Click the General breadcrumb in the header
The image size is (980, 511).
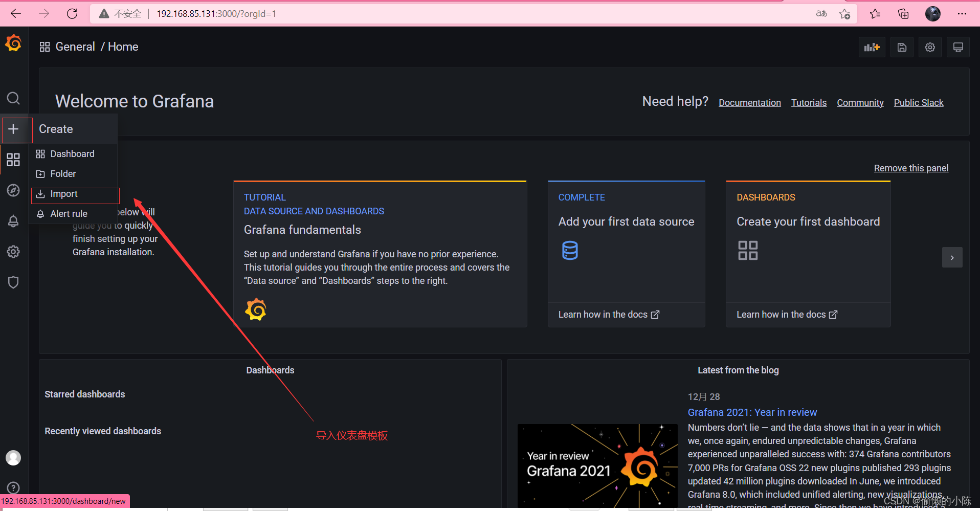[75, 47]
